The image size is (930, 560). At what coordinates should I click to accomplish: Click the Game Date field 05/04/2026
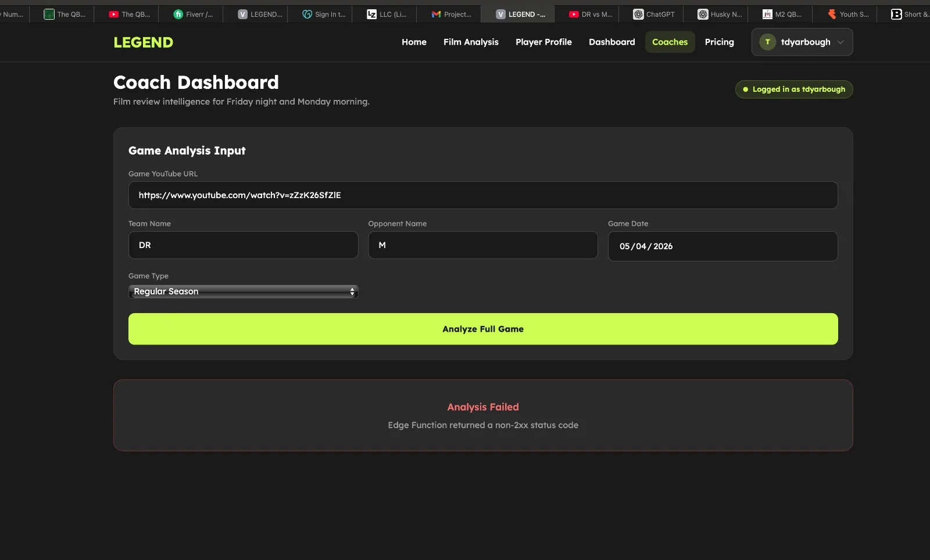coord(722,246)
